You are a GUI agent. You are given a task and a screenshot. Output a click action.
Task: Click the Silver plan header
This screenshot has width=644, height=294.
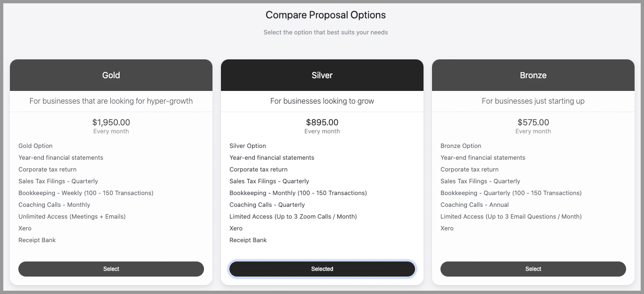click(322, 75)
